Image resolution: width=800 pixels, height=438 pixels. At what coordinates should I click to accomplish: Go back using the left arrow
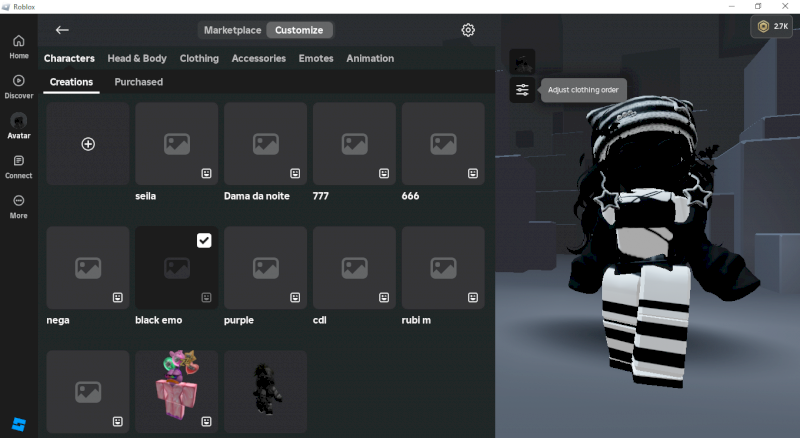pos(62,30)
